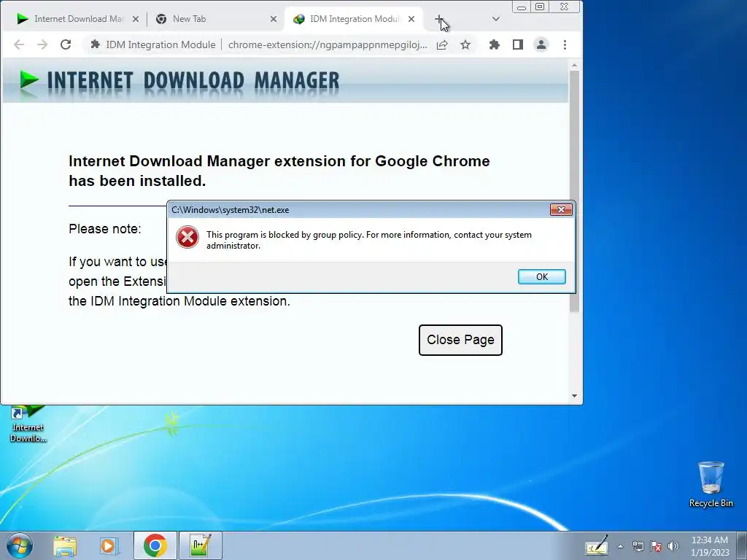Close the IDM Integration Module tab
The width and height of the screenshot is (747, 560).
coord(411,19)
